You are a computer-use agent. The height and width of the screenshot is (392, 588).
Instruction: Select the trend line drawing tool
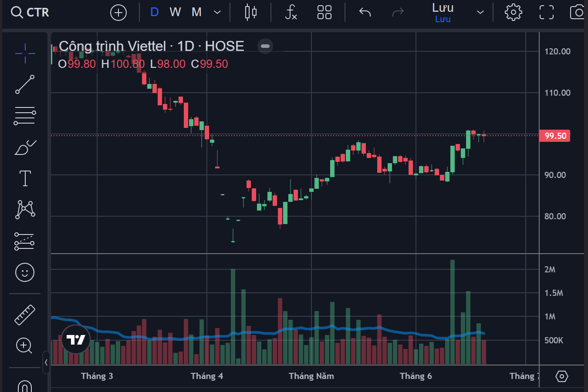[25, 84]
